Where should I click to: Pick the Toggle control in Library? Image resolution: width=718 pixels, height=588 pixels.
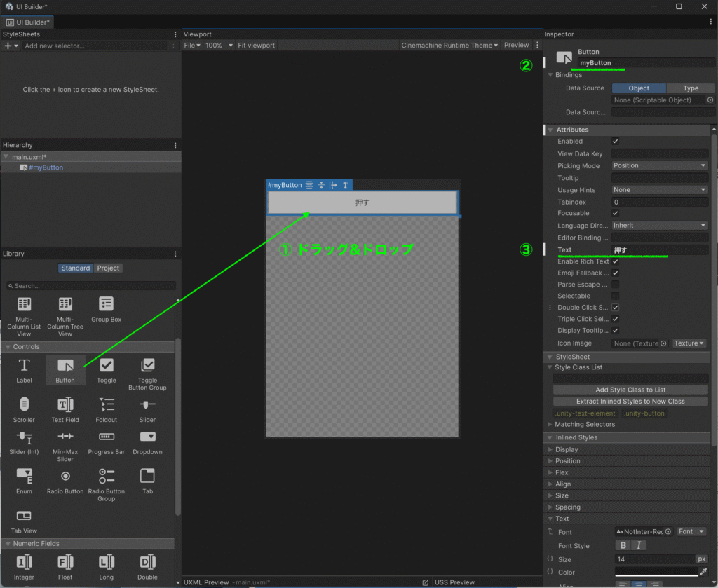(x=107, y=366)
